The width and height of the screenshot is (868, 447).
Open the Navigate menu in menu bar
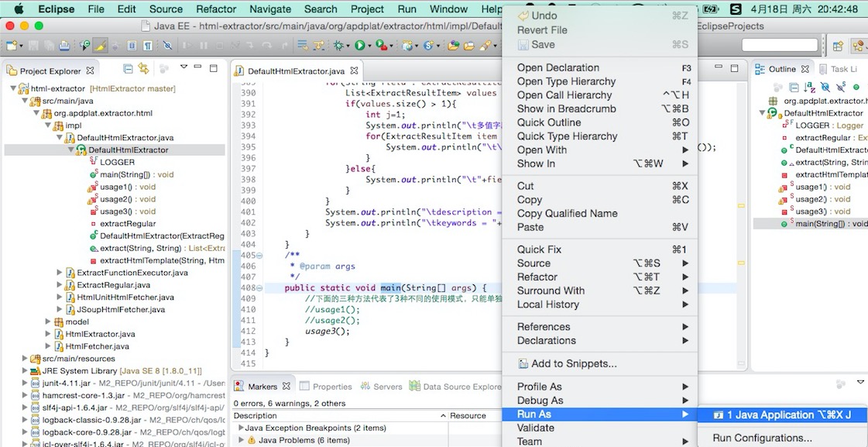(270, 9)
